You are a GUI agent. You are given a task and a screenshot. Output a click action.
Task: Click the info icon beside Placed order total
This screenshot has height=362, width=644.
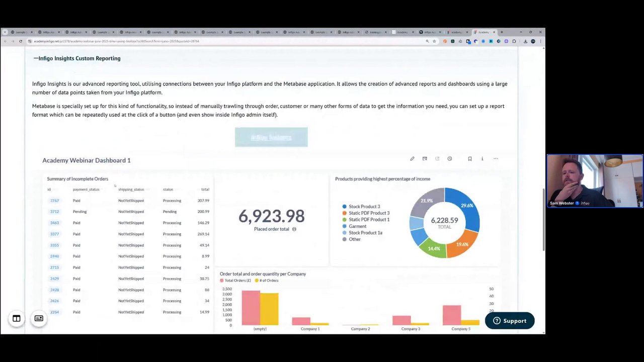294,229
